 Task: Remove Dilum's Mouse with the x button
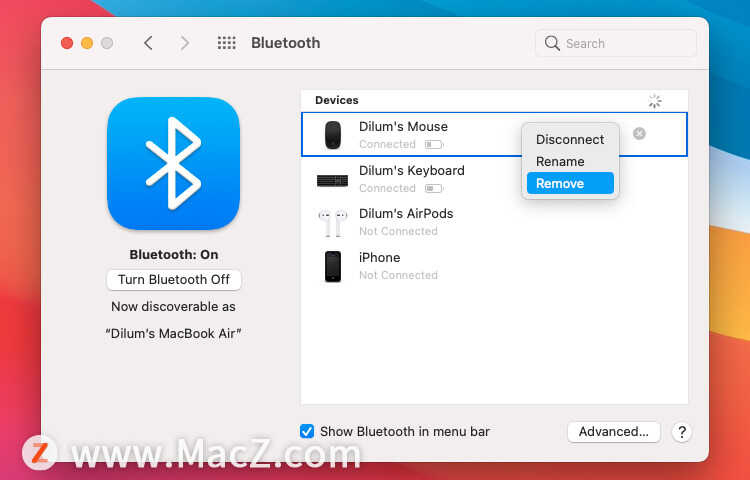639,133
